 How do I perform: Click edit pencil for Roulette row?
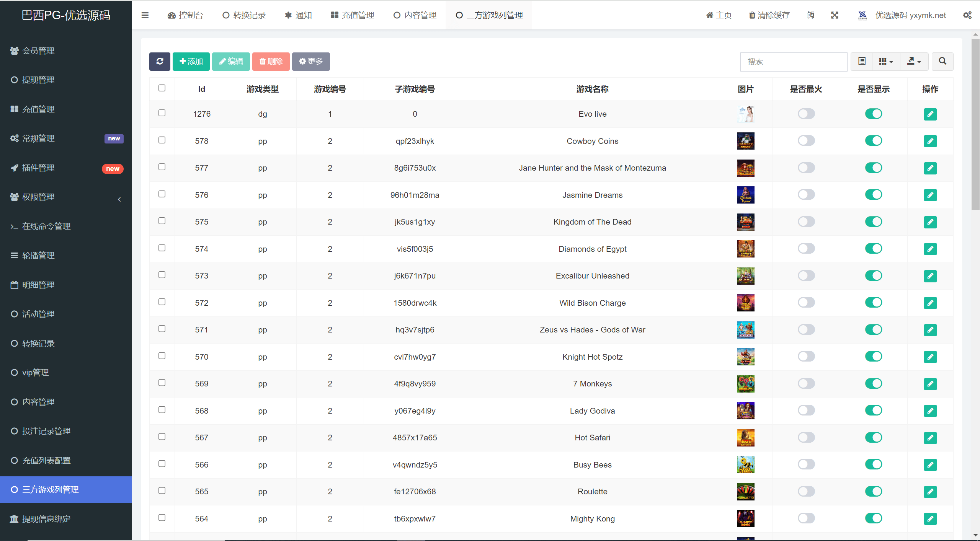(930, 492)
